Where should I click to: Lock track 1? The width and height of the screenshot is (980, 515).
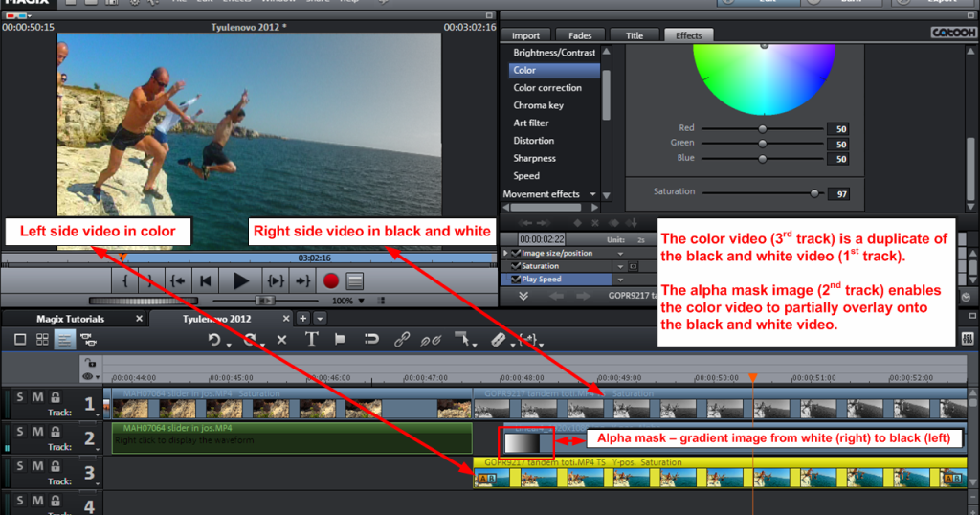56,397
